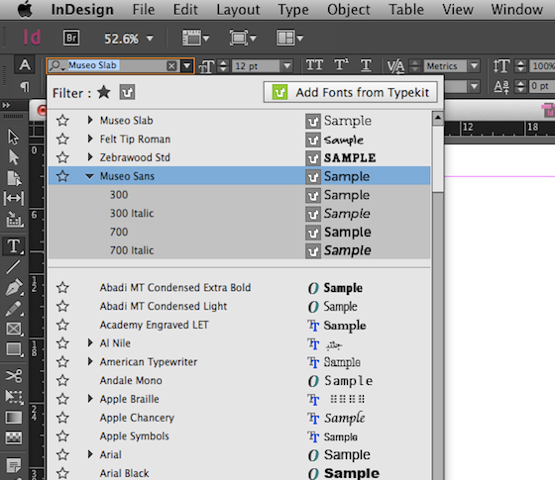Click the font list scrollbar thumb

(438, 159)
